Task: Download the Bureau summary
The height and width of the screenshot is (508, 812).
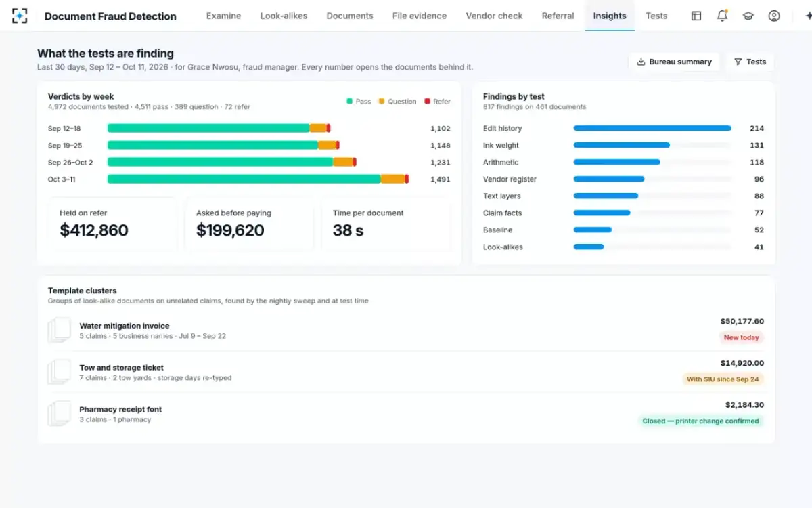Action: [x=674, y=62]
